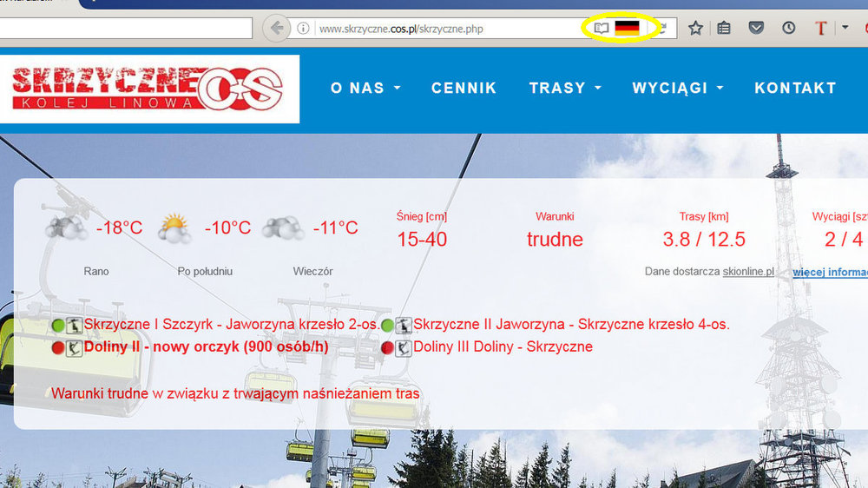
Task: Open the CENNIK page
Action: [464, 88]
